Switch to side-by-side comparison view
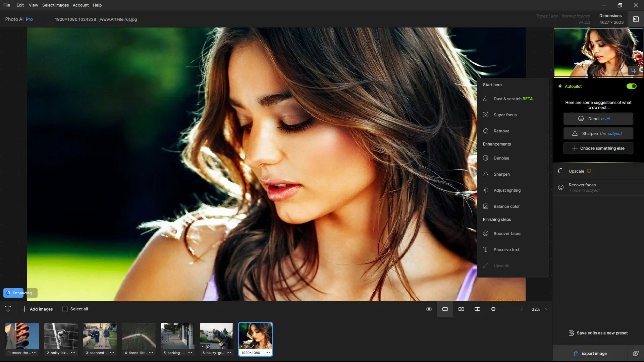 click(x=461, y=309)
